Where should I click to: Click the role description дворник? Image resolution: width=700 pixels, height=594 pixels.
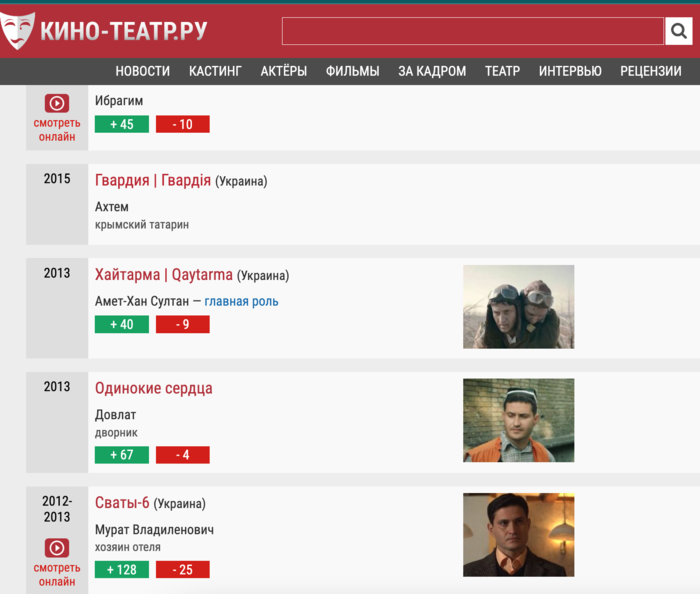[x=116, y=433]
